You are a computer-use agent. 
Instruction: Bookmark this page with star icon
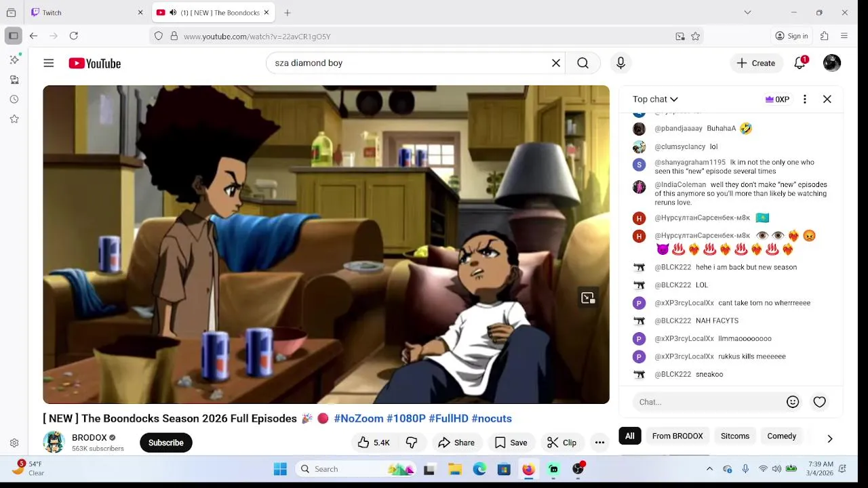(695, 37)
